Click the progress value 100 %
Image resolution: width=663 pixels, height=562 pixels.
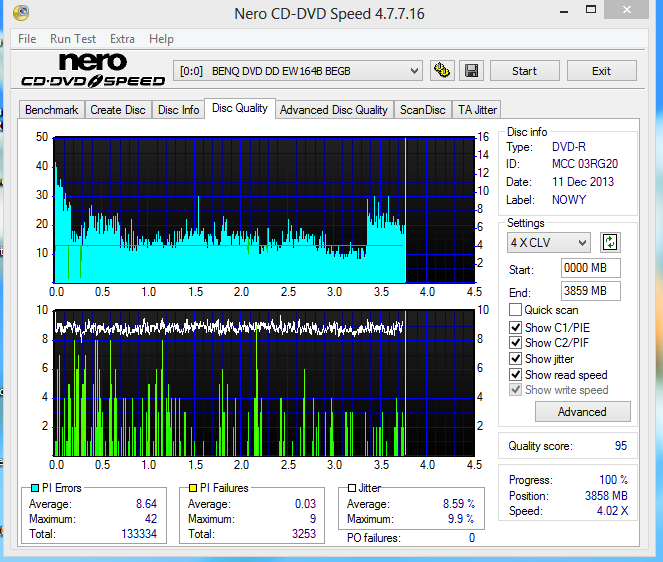click(614, 480)
